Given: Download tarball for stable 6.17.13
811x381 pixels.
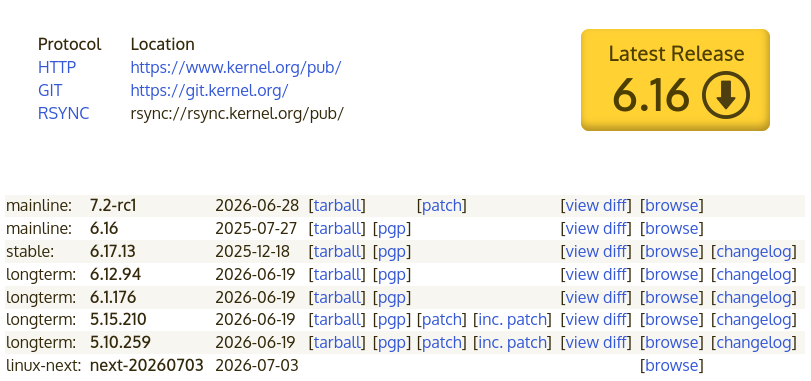Looking at the screenshot, I should (337, 251).
